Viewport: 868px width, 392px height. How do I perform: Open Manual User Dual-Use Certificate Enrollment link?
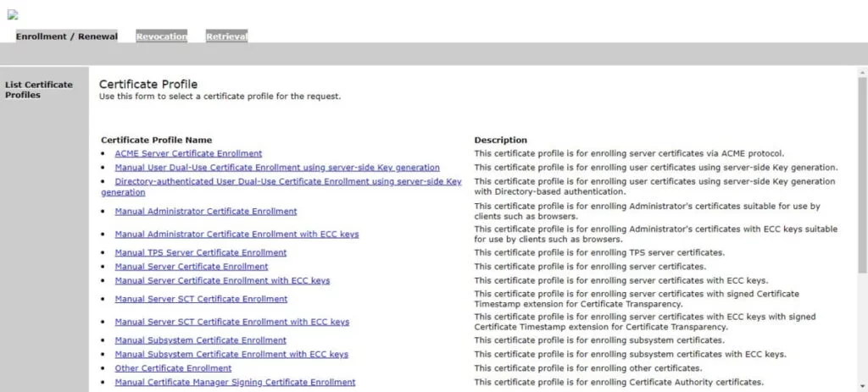point(277,168)
